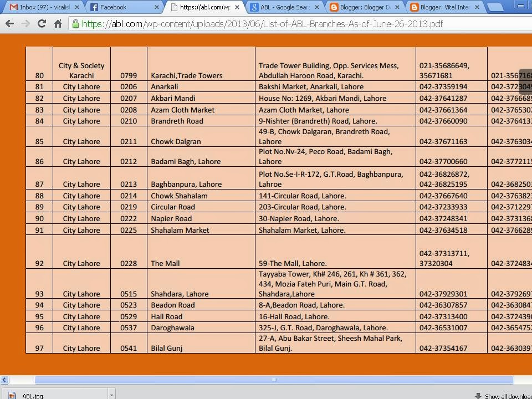
Task: Click the browser Back arrow
Action: click(x=10, y=24)
